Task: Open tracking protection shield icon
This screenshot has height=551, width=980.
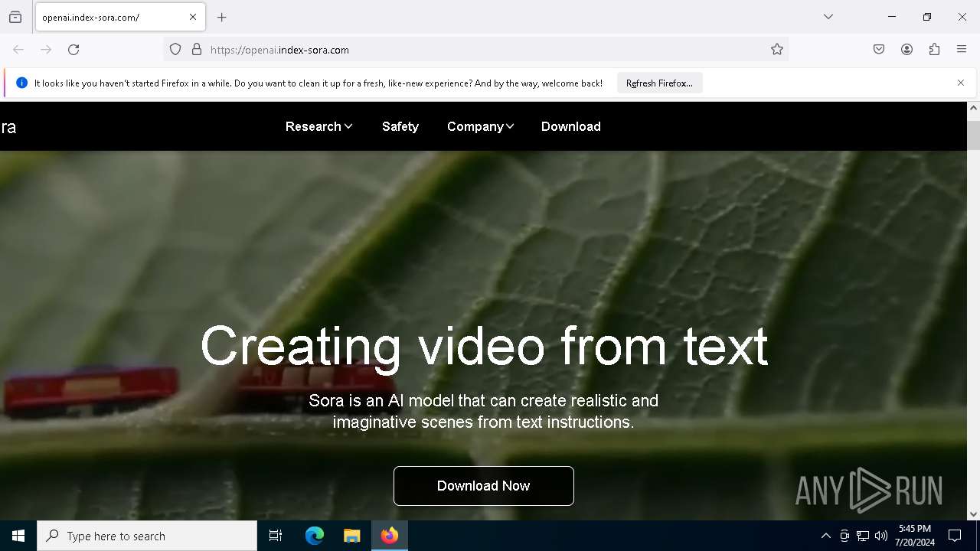Action: (x=175, y=50)
